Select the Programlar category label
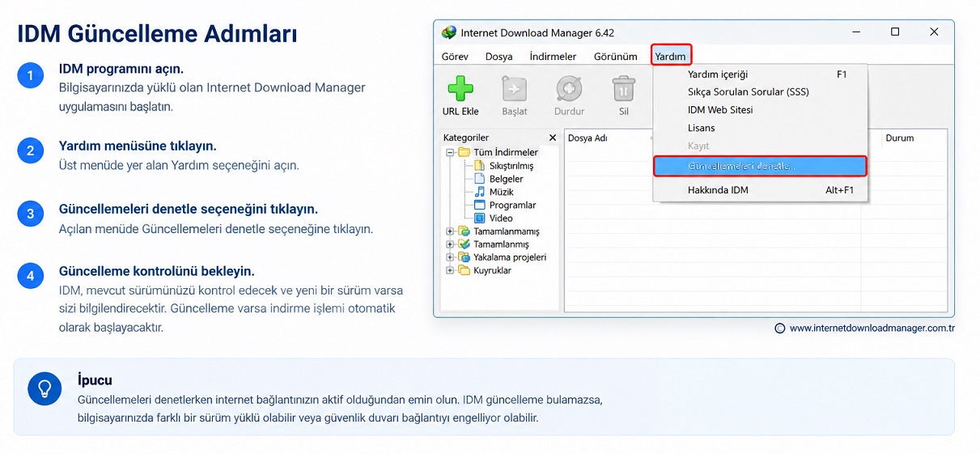The height and width of the screenshot is (454, 980). click(x=512, y=206)
